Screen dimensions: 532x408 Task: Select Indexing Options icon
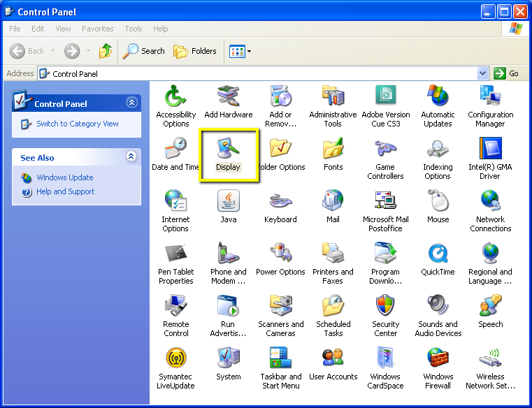tap(438, 148)
